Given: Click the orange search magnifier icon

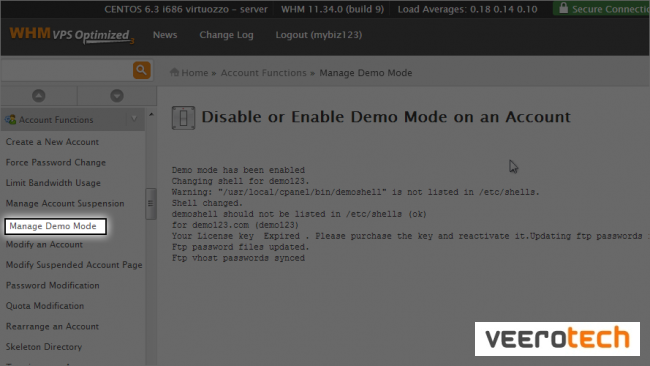Looking at the screenshot, I should pos(141,70).
